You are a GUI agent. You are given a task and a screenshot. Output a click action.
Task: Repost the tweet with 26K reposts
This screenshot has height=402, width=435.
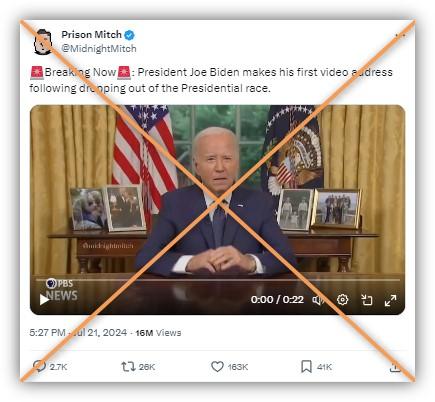[x=128, y=367]
